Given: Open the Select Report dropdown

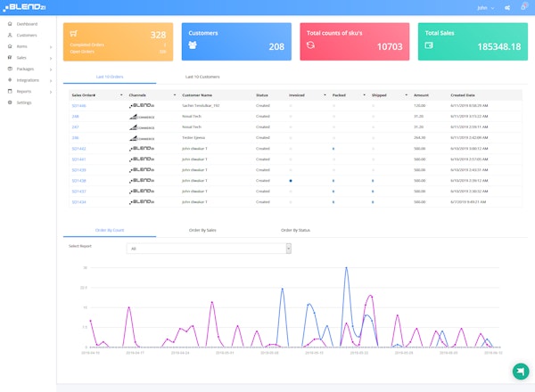Looking at the screenshot, I should coord(209,249).
